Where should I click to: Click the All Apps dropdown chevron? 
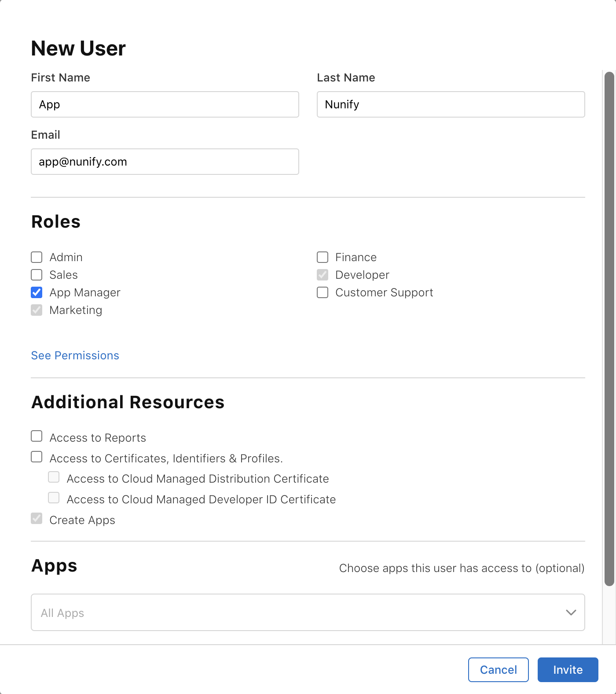571,613
